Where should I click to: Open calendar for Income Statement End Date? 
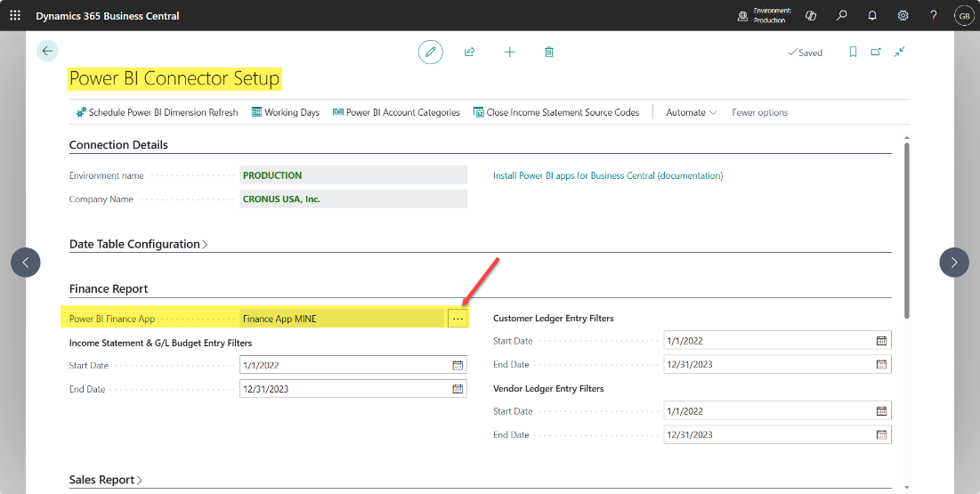458,389
